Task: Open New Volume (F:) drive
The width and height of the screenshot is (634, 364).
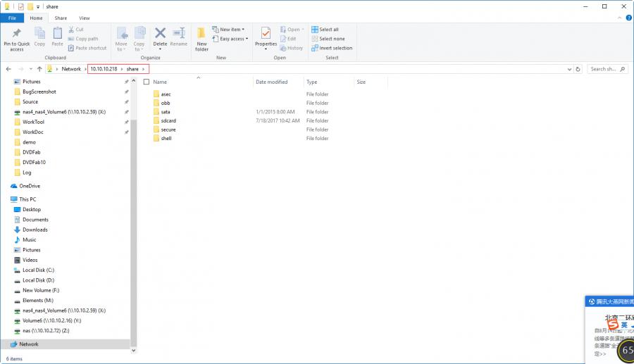Action: tap(40, 291)
